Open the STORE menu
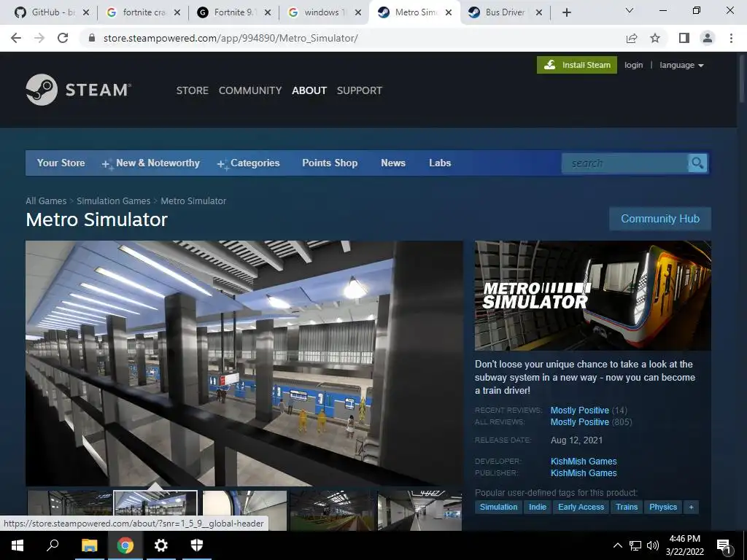 (x=193, y=90)
